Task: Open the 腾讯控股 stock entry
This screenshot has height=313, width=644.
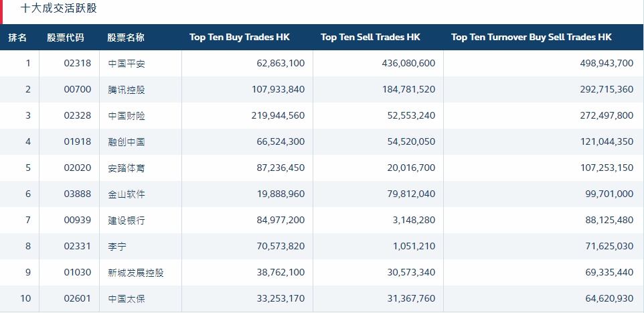Action: [127, 90]
